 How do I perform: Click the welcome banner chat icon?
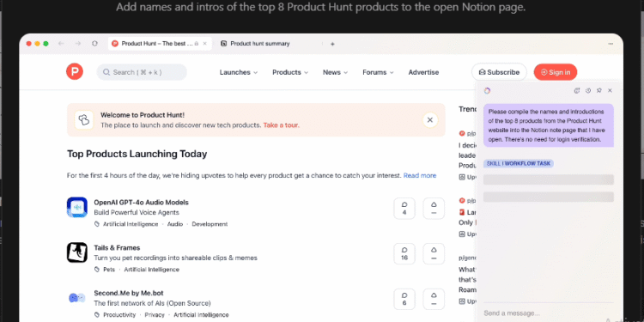84,120
